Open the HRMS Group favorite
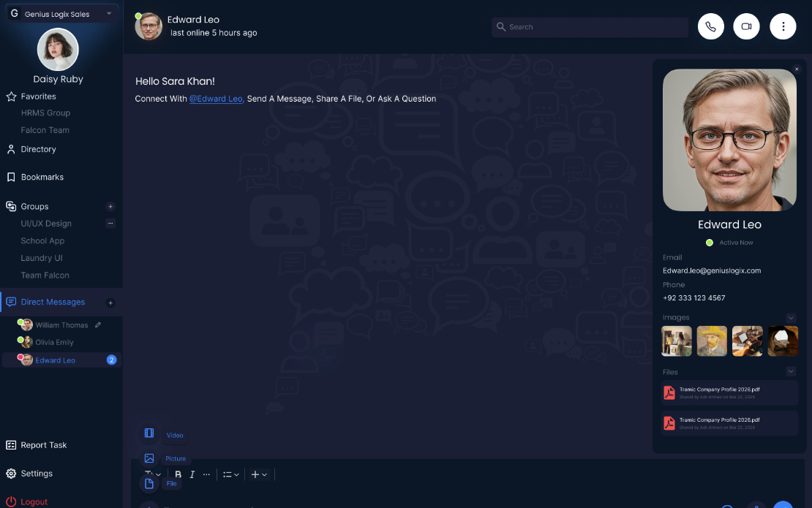The height and width of the screenshot is (508, 812). point(45,113)
